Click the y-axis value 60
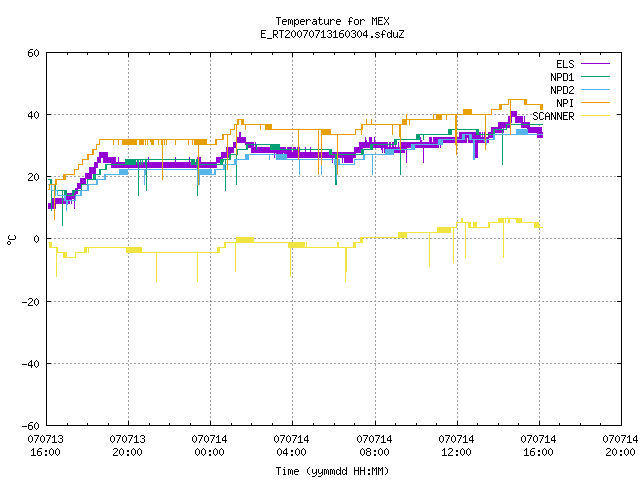 tap(33, 53)
